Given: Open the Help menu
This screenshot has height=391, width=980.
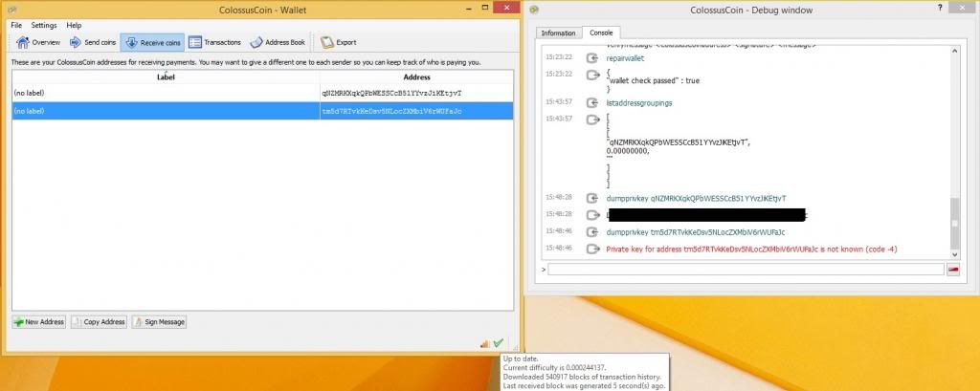Looking at the screenshot, I should coord(74,26).
